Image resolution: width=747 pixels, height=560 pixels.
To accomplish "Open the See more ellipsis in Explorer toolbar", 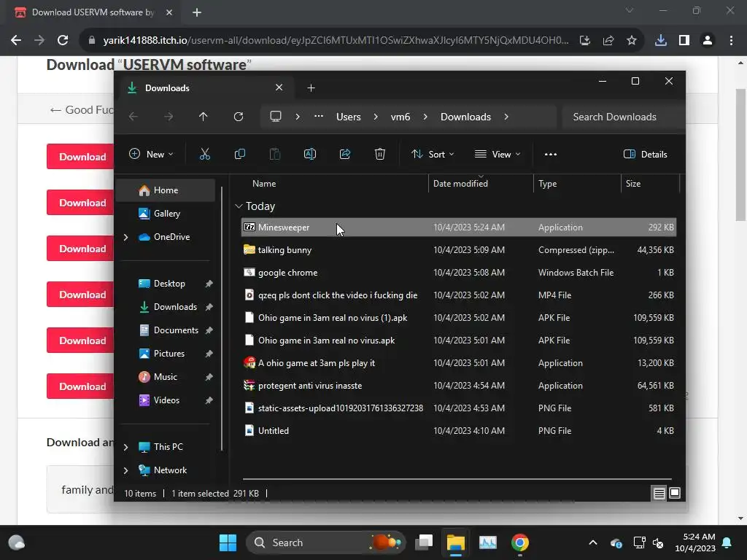I will pos(551,155).
